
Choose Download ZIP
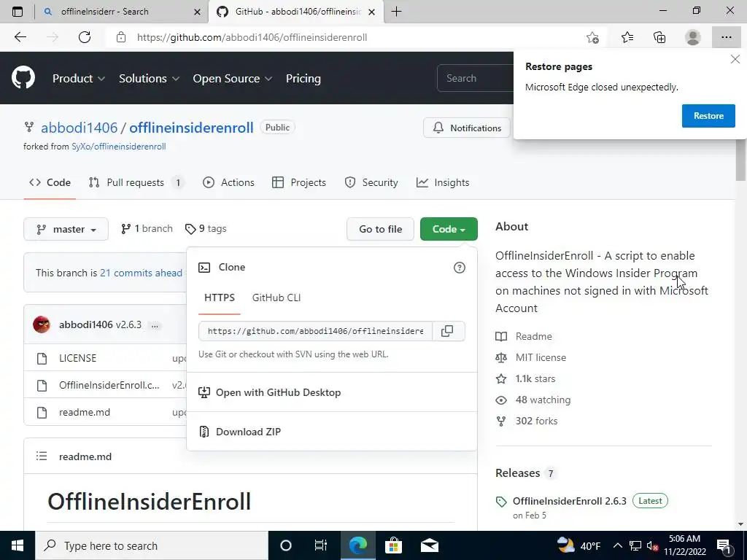[249, 432]
